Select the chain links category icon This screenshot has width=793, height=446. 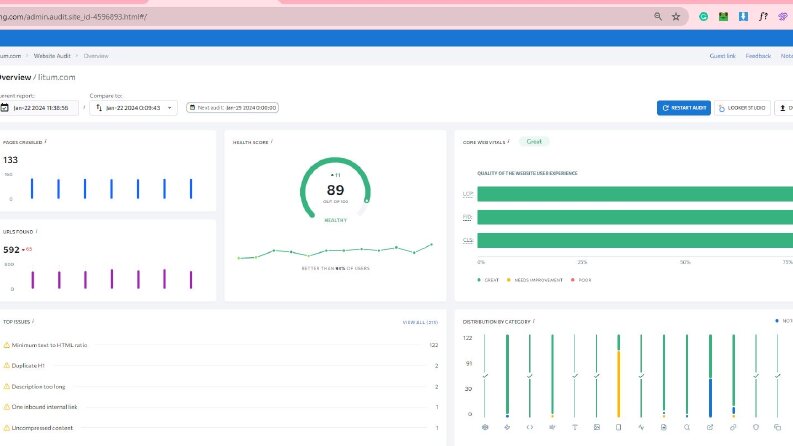[x=733, y=427]
